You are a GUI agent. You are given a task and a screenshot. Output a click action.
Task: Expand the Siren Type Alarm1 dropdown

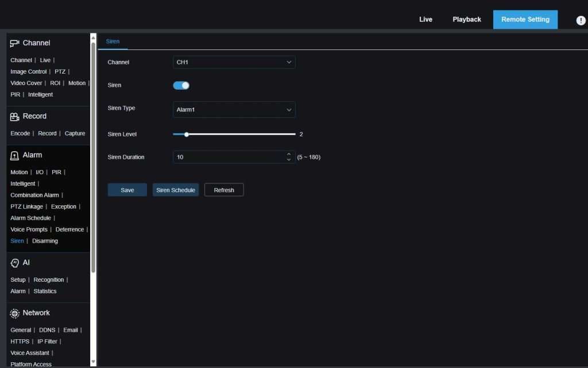tap(234, 109)
